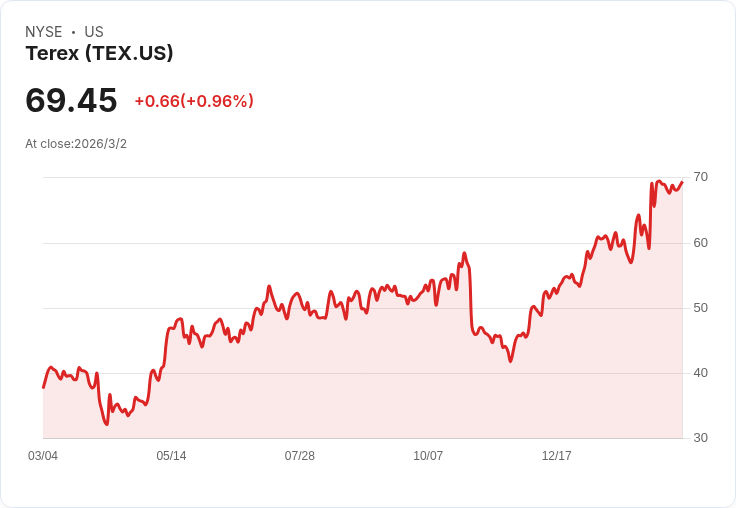
Task: Click the rightmost end of the price line
Action: click(x=682, y=182)
